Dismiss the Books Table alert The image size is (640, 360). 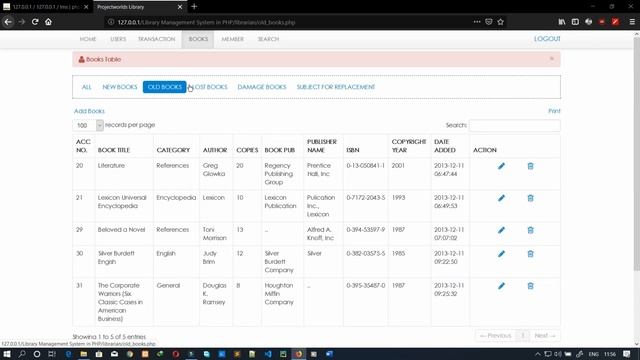pos(552,59)
